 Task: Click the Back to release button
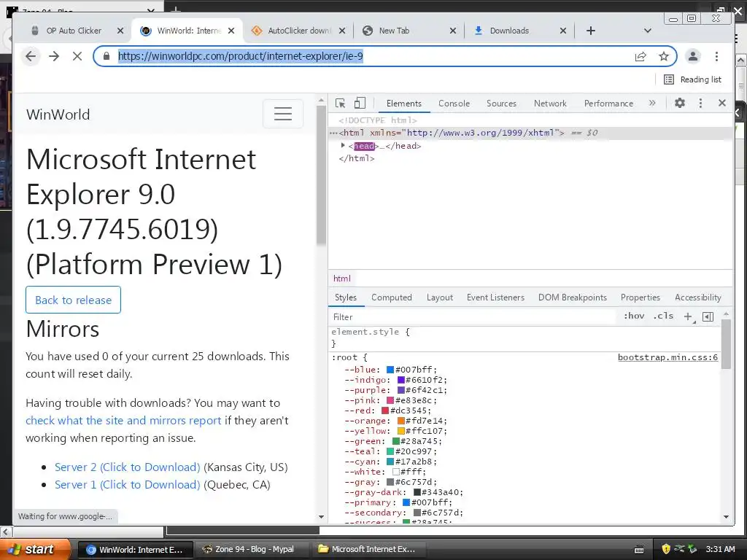(74, 300)
